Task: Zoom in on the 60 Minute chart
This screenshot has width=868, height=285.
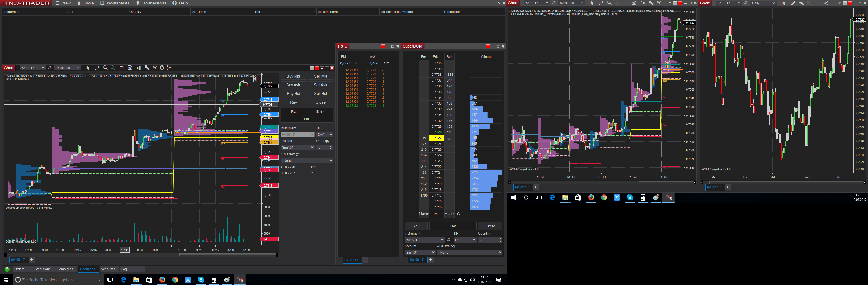Action: tap(609, 3)
